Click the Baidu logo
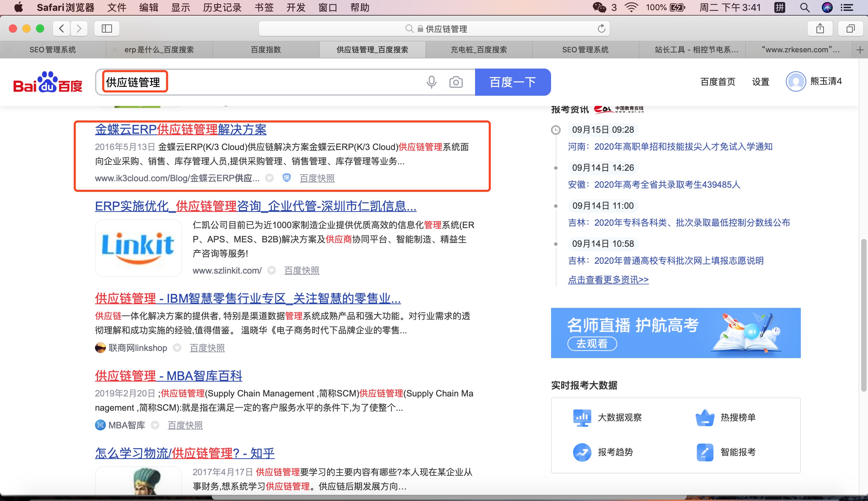 tap(48, 82)
